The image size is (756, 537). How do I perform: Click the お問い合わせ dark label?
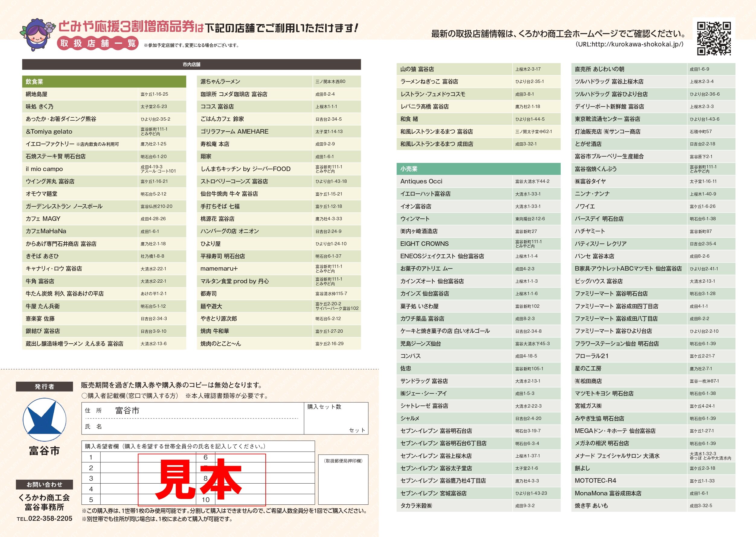(44, 485)
